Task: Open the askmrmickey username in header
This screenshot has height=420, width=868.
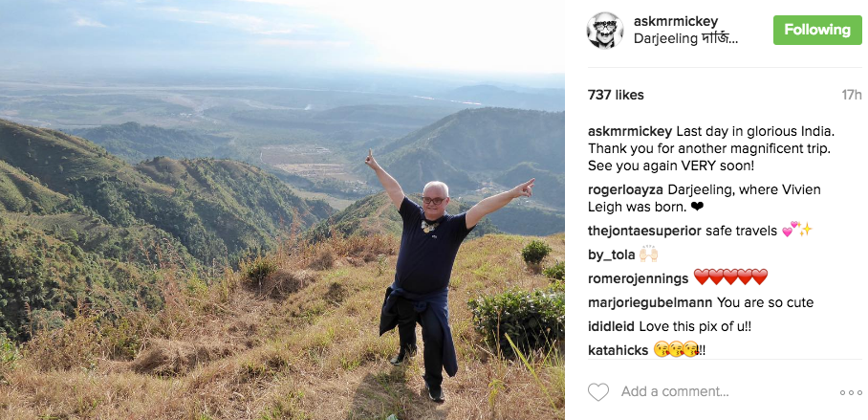Action: [675, 22]
